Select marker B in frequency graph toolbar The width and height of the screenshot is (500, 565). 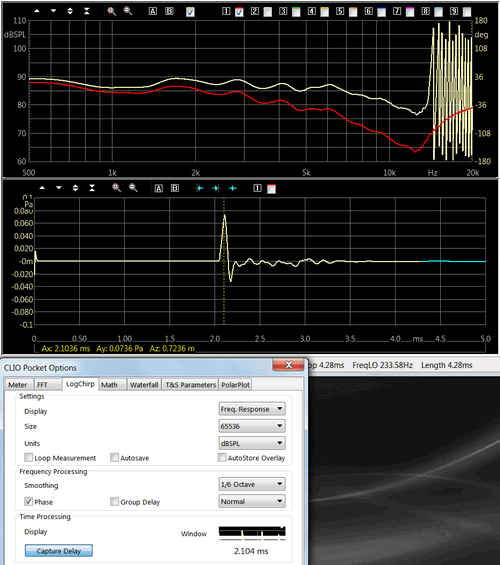click(169, 11)
